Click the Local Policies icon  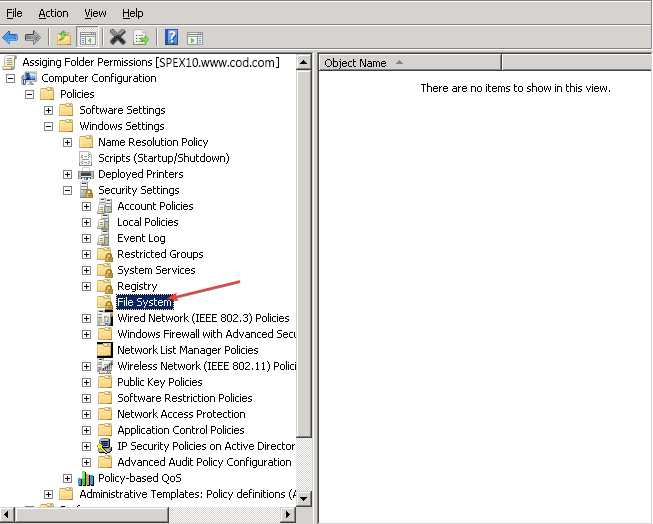[x=104, y=222]
